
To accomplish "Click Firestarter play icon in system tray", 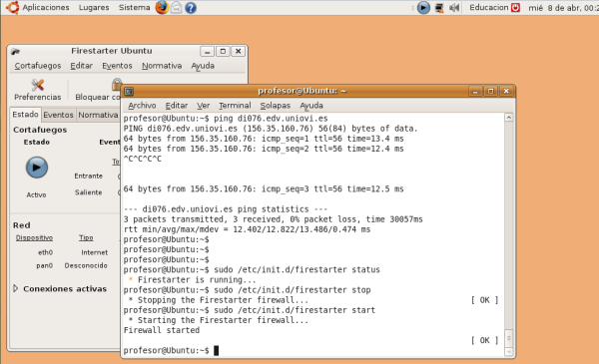I will (423, 7).
